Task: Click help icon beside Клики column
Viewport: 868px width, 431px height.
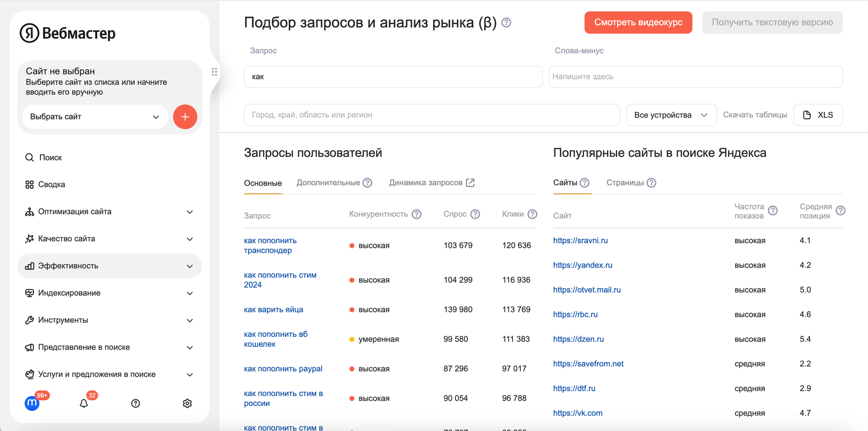Action: (x=533, y=214)
